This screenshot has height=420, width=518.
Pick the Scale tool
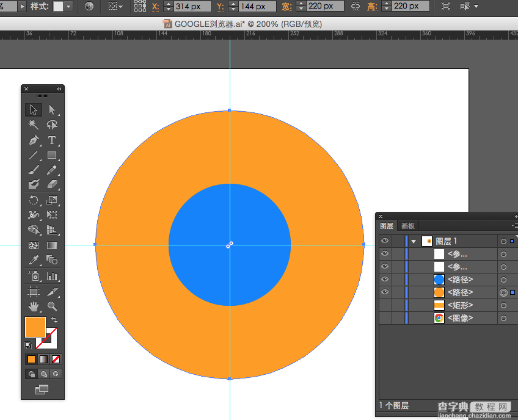tap(52, 200)
